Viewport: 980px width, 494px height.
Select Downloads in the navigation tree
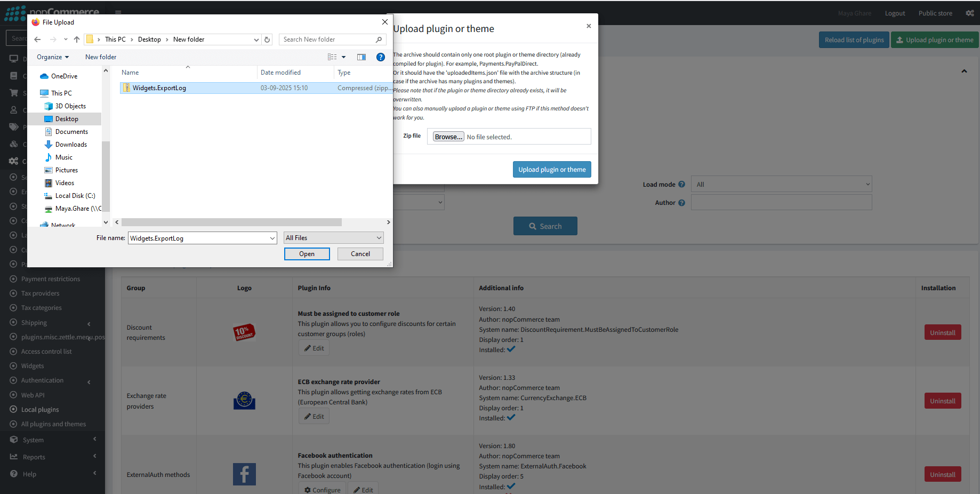click(x=71, y=145)
